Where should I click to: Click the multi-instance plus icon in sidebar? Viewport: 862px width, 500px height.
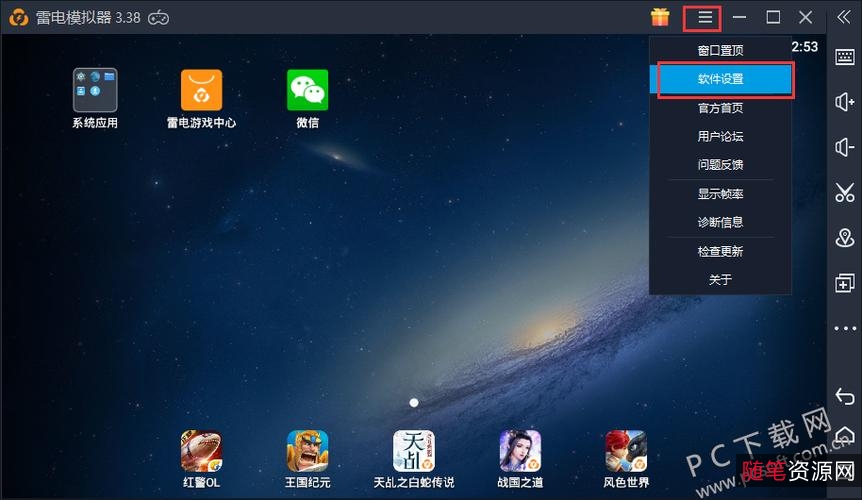click(845, 283)
